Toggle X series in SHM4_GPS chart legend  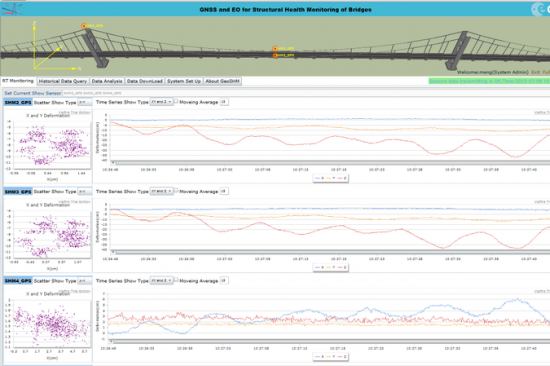[319, 357]
